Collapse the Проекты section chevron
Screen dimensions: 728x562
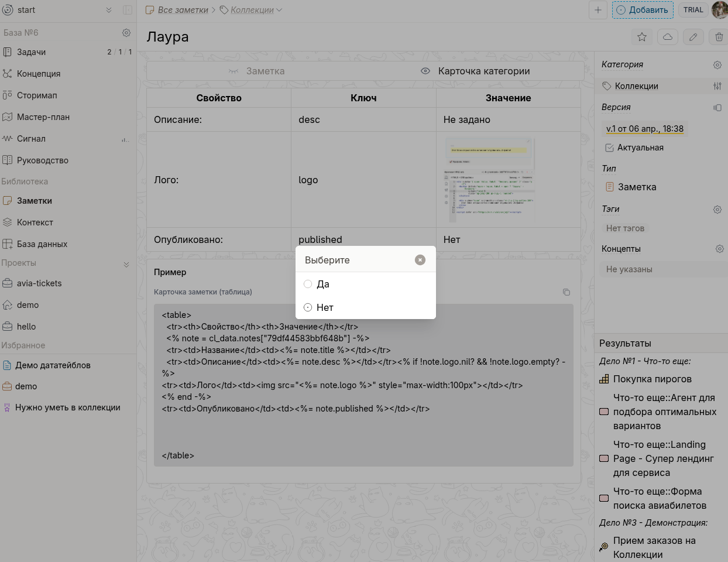[126, 265]
